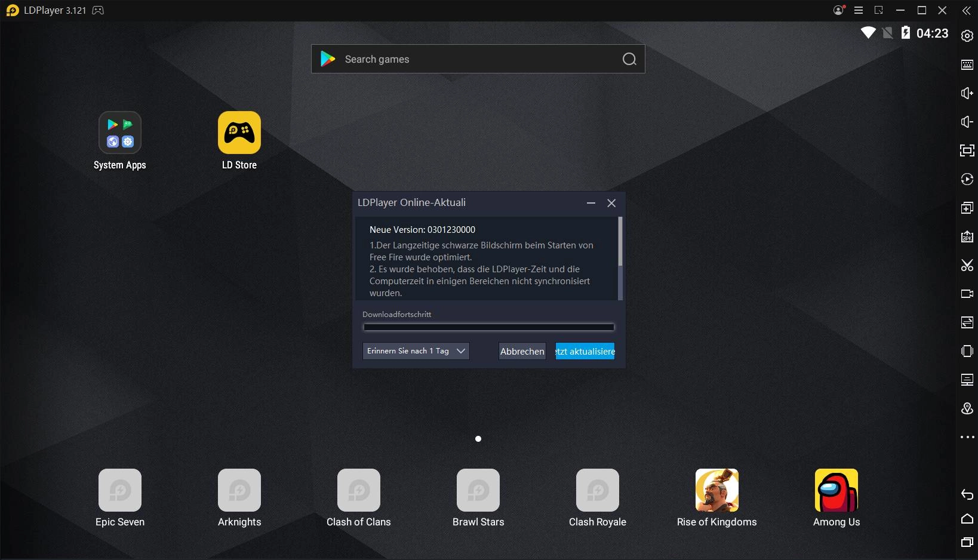Open the operation recorder in sidebar
978x560 pixels.
tap(967, 179)
